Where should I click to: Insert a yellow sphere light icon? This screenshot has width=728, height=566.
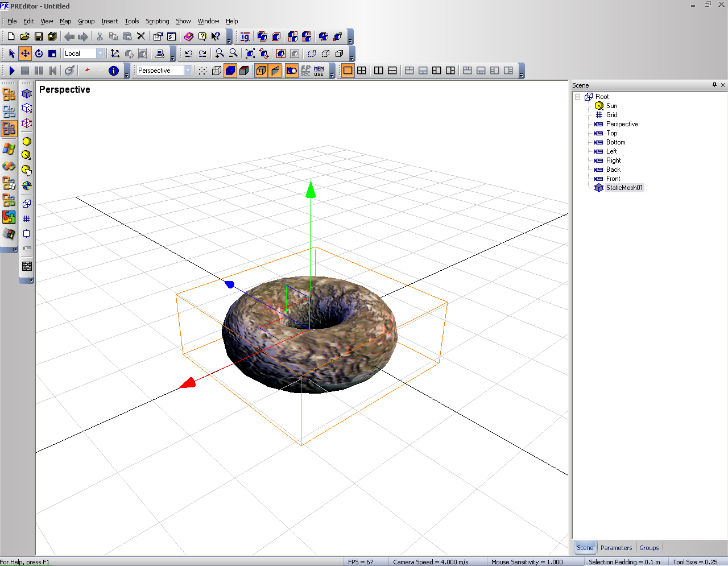pyautogui.click(x=27, y=141)
